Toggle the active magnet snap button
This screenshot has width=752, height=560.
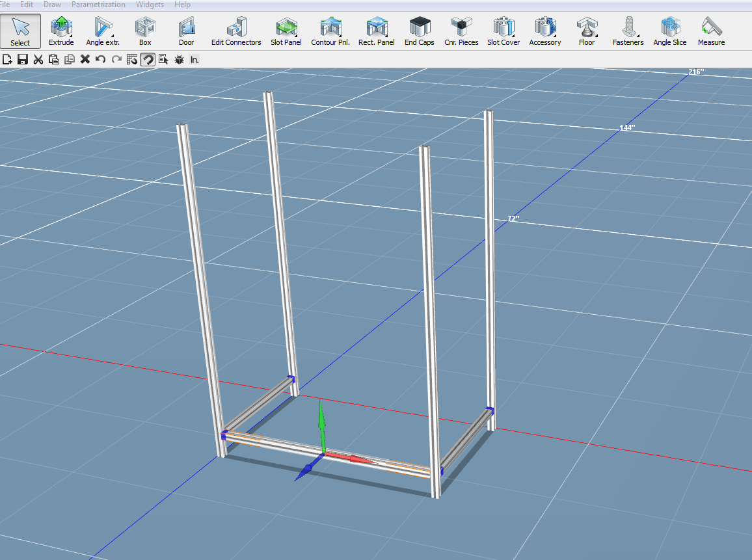tap(148, 59)
